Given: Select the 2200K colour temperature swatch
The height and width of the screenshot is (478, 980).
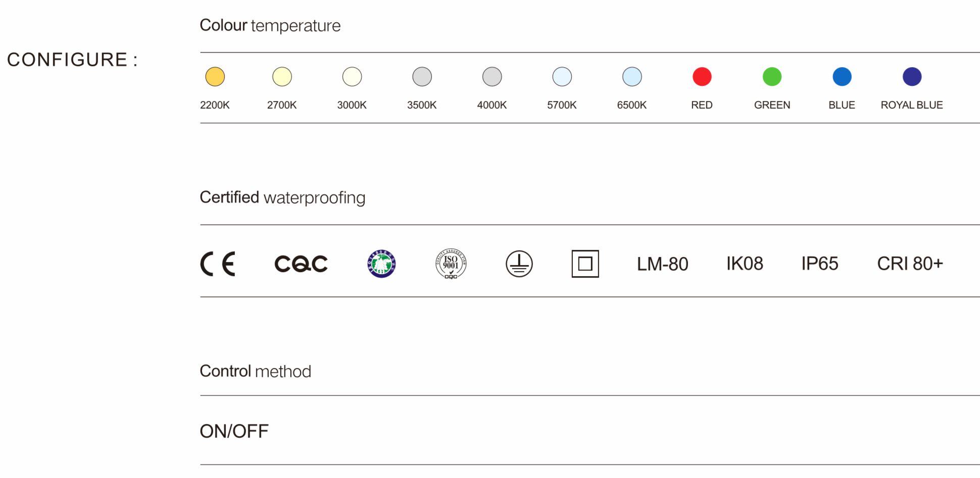Looking at the screenshot, I should point(215,77).
